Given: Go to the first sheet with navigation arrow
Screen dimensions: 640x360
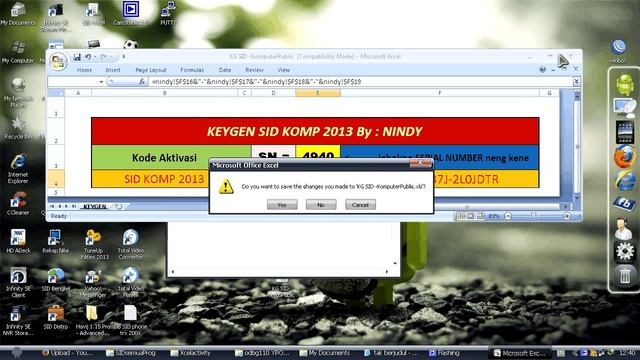Looking at the screenshot, I should pos(52,207).
